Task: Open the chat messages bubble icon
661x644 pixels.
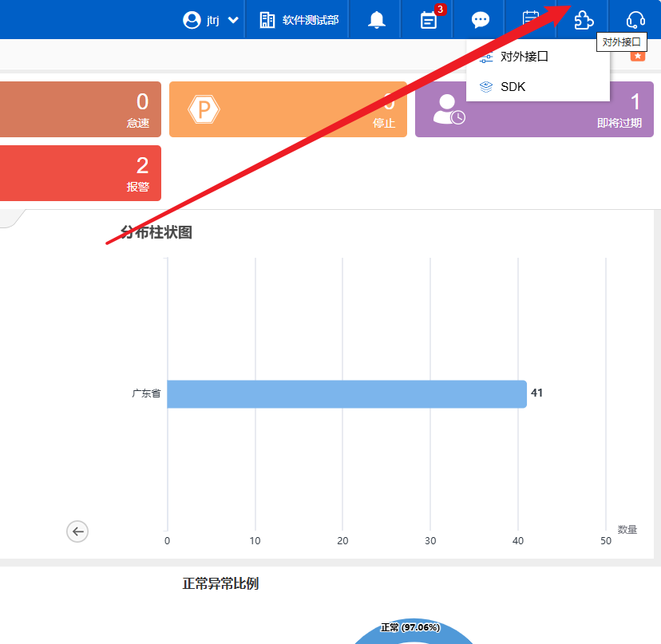Action: tap(480, 20)
